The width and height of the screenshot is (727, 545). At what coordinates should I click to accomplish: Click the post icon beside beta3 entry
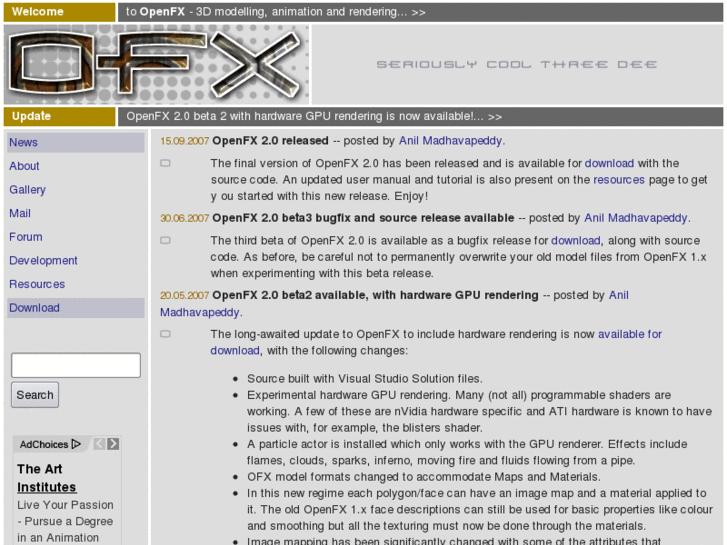pyautogui.click(x=165, y=240)
